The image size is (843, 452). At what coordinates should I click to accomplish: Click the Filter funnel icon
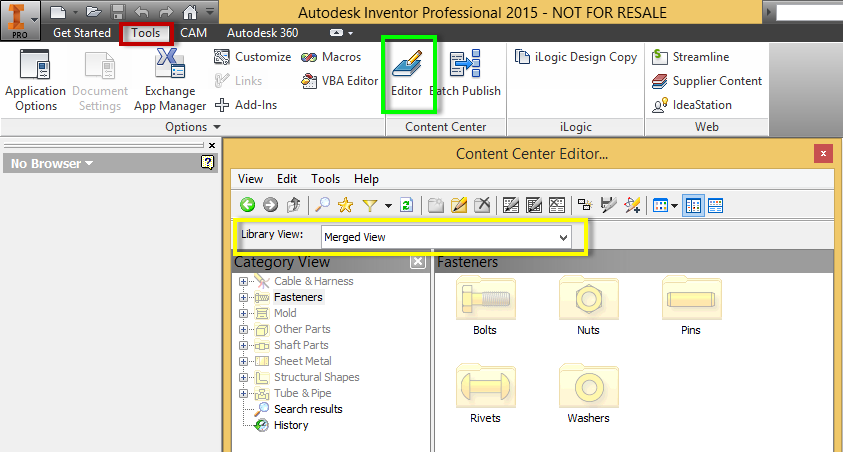point(369,205)
